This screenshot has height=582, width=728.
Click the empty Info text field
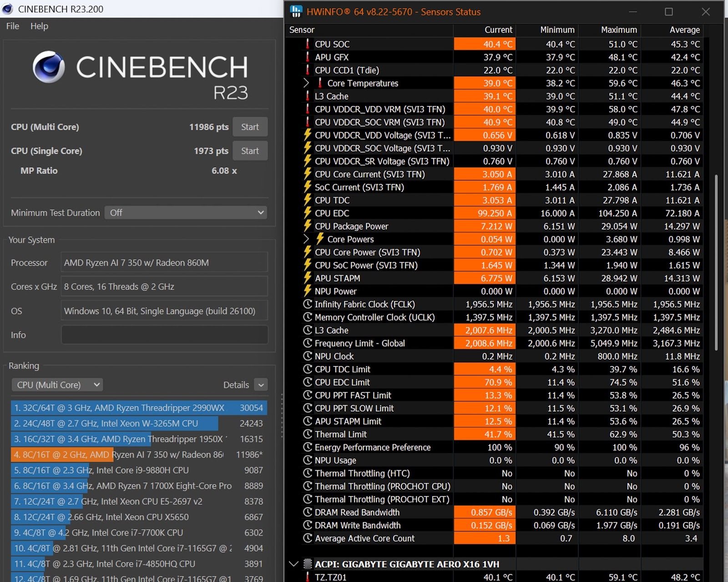(x=164, y=335)
